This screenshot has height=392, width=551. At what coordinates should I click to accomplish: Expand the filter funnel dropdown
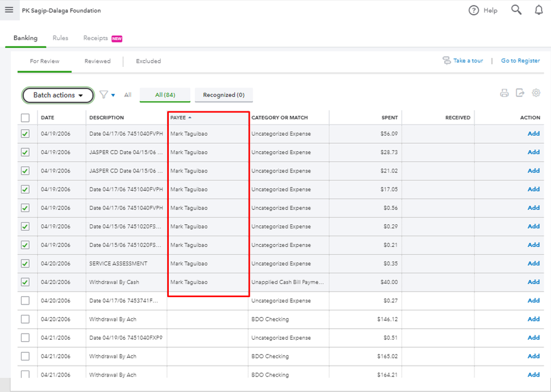pyautogui.click(x=107, y=95)
